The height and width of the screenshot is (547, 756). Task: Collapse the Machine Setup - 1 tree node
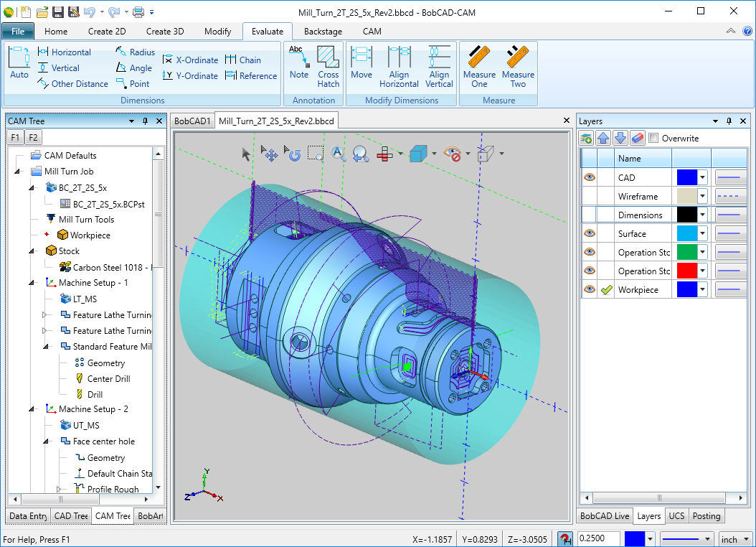point(32,283)
